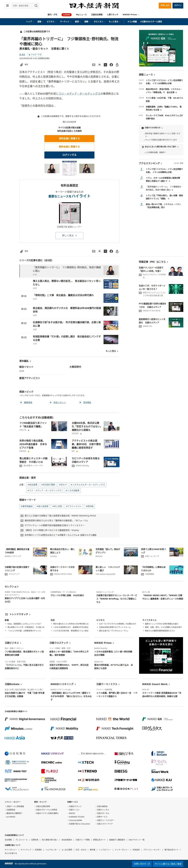Expand the トップ navigation dropdown
This screenshot has height=868, width=188.
30,22
